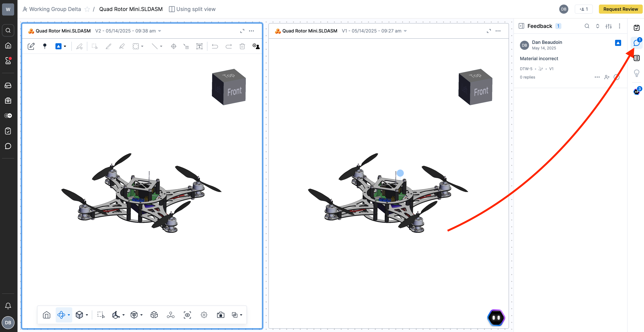Open Feedback panel kebab menu

[619, 26]
